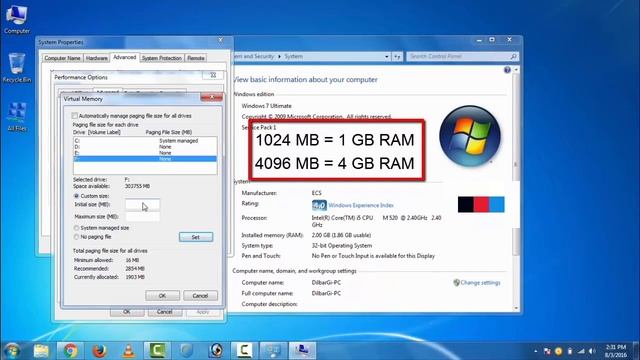Open Windows Explorer from taskbar

(x=41, y=351)
